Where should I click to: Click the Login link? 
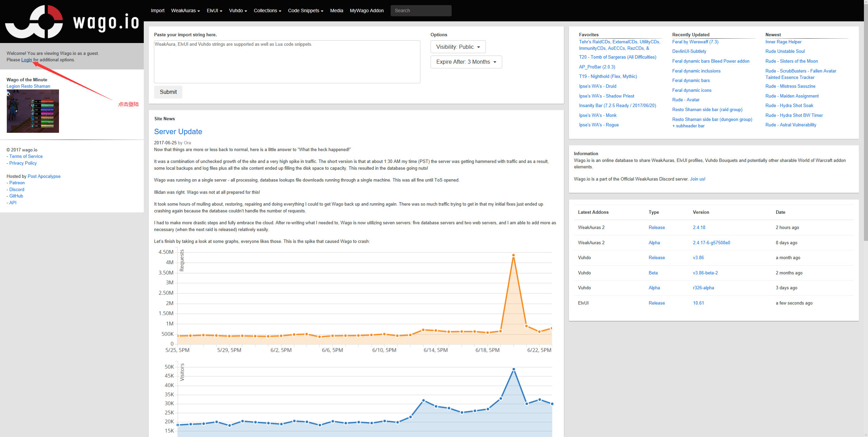[26, 60]
